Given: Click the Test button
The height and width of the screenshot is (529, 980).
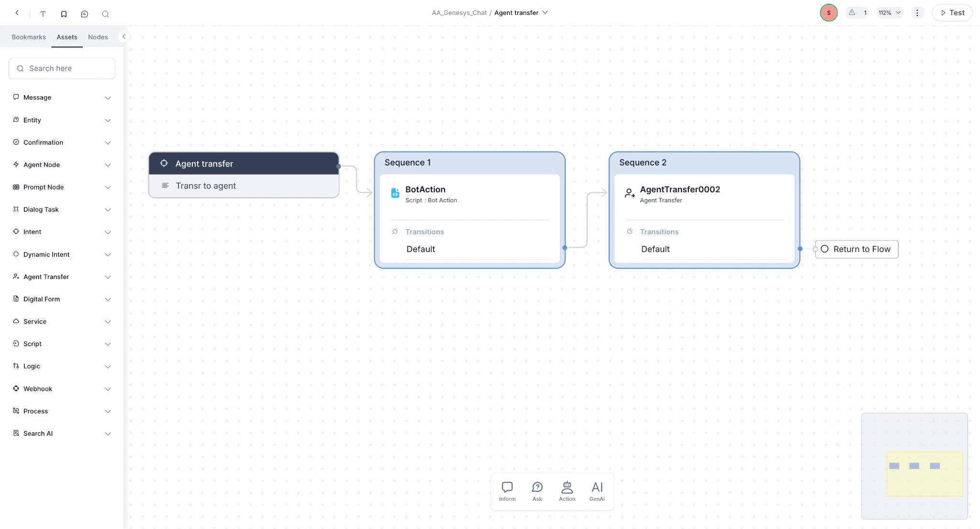Looking at the screenshot, I should click(952, 13).
